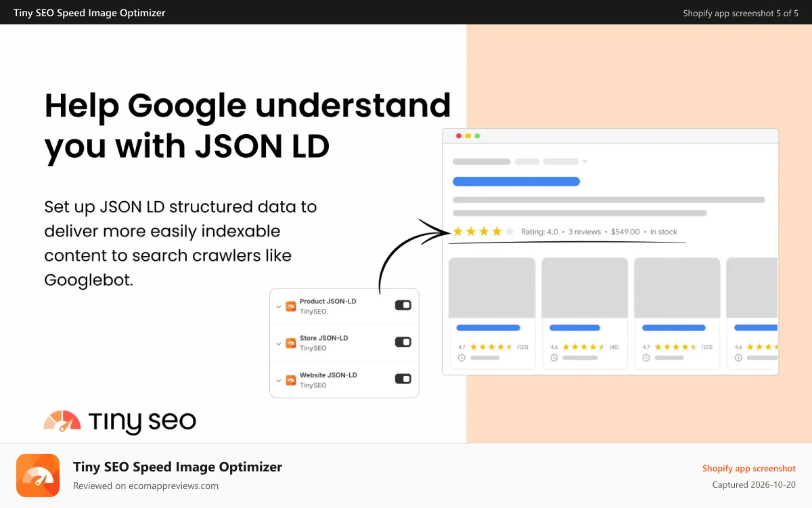812x508 pixels.
Task: Click the red close dot in mock browser
Action: pos(459,136)
